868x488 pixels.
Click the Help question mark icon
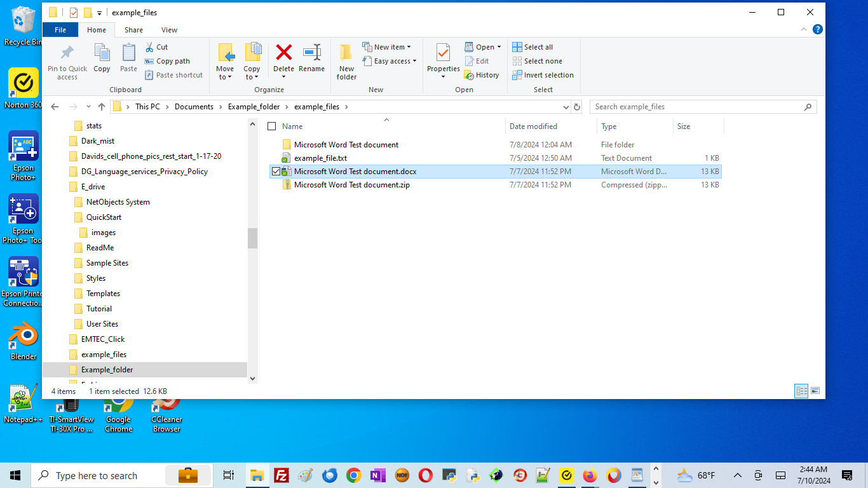(817, 29)
